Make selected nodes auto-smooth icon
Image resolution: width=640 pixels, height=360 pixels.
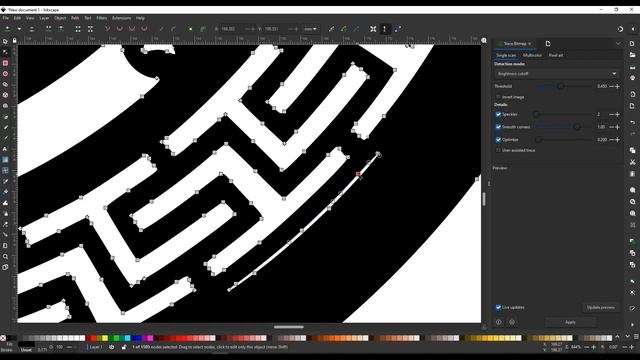click(x=144, y=29)
